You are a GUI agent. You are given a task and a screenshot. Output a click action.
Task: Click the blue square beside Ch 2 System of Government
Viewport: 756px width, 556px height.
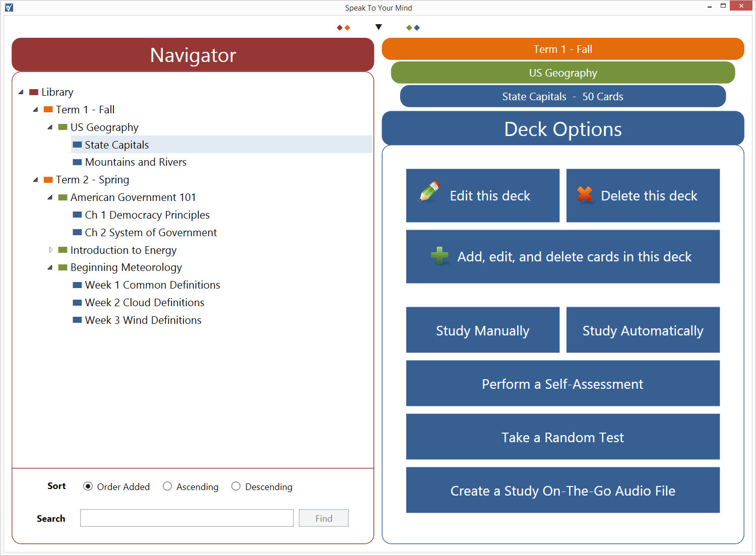point(77,232)
